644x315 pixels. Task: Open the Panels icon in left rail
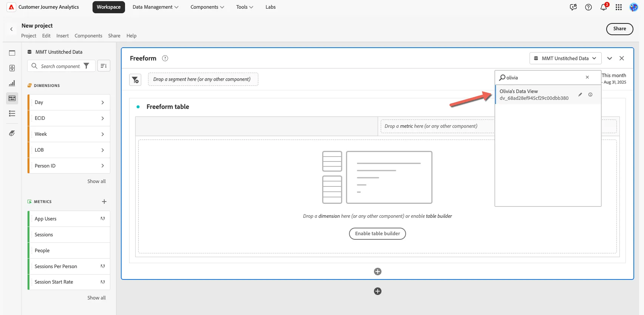click(12, 53)
